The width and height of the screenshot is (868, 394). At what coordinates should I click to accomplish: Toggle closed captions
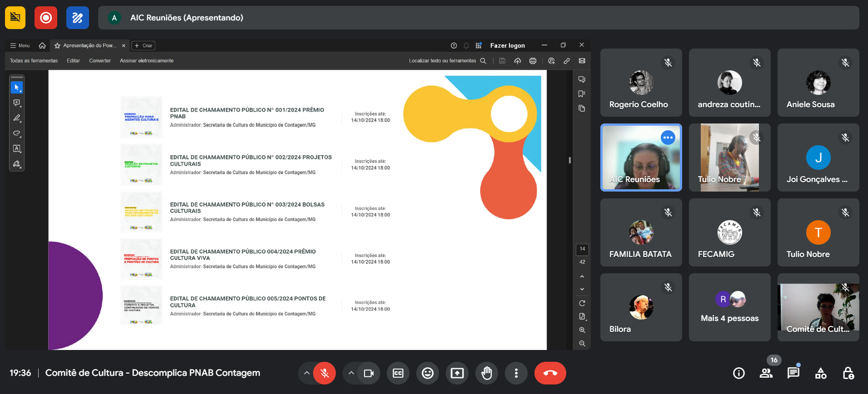(398, 373)
